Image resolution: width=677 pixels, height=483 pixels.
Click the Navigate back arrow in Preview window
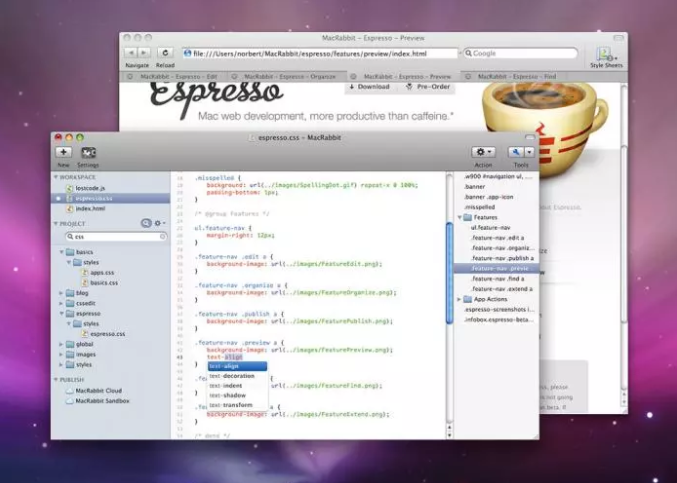pos(131,53)
